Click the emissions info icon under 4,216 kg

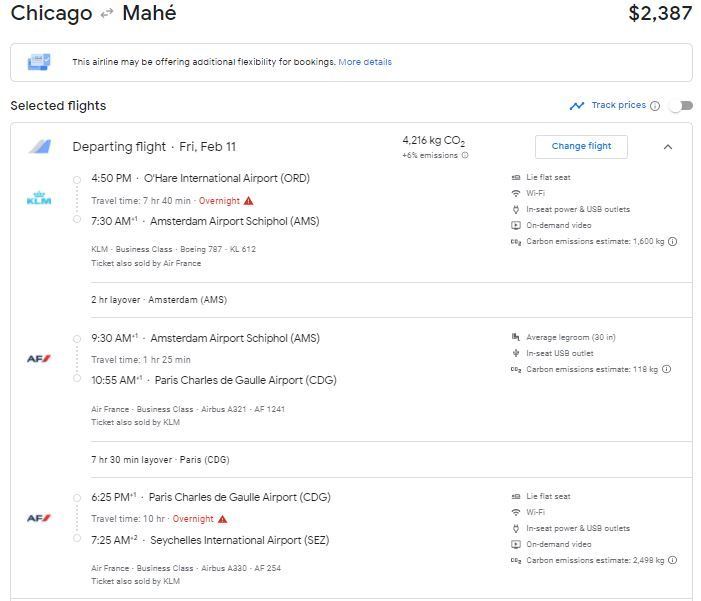pos(465,155)
